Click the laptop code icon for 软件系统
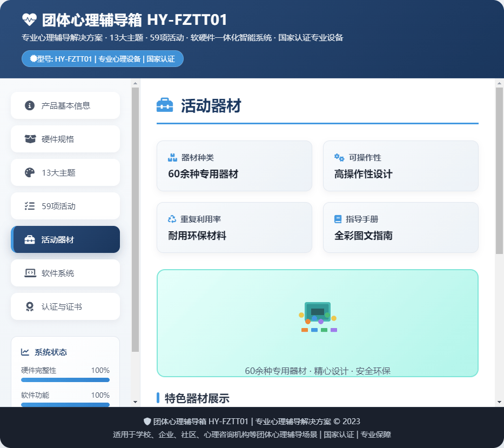The height and width of the screenshot is (448, 504). pyautogui.click(x=30, y=273)
